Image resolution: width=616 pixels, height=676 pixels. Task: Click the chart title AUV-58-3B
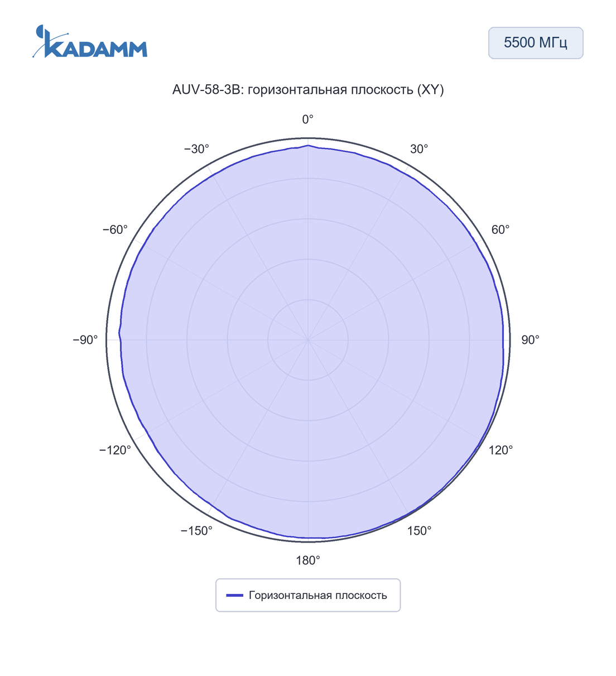[x=308, y=90]
